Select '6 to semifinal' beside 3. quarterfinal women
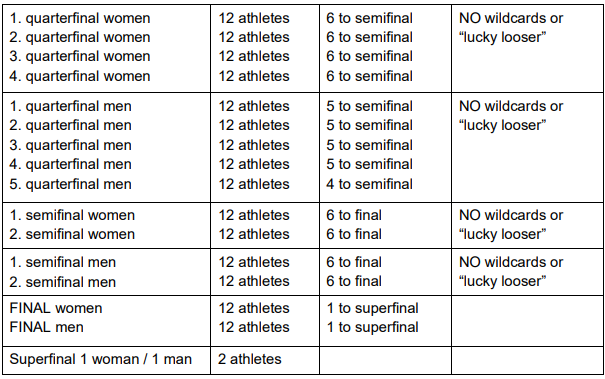This screenshot has height=379, width=605. tap(369, 56)
